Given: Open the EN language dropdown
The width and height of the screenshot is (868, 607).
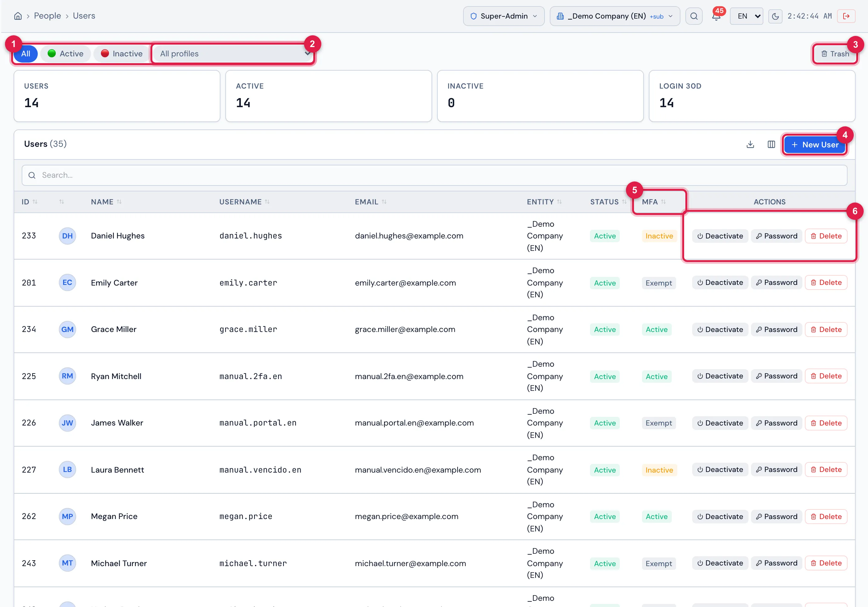Looking at the screenshot, I should point(746,16).
